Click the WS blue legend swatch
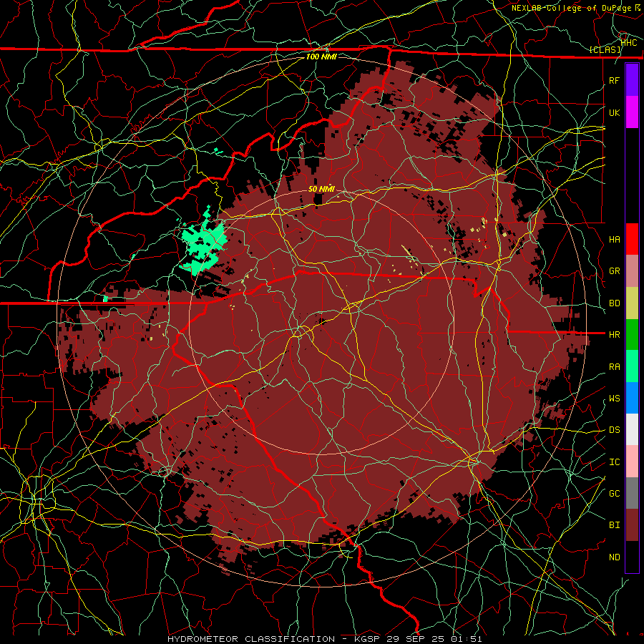Image resolution: width=644 pixels, height=644 pixels. [632, 398]
